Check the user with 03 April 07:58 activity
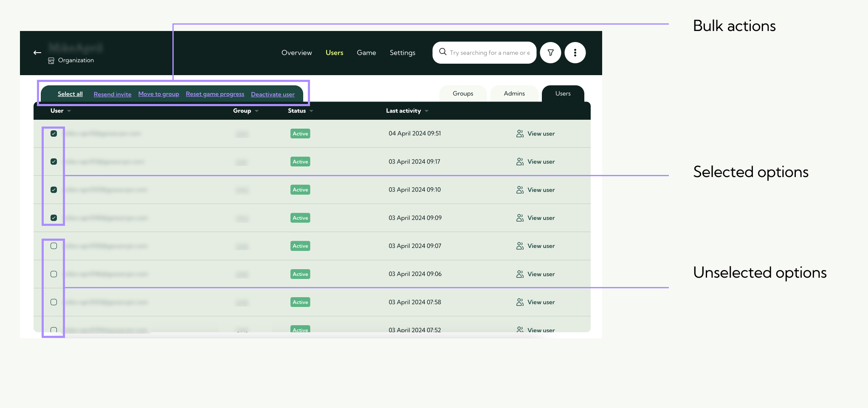The width and height of the screenshot is (868, 408). click(x=54, y=302)
